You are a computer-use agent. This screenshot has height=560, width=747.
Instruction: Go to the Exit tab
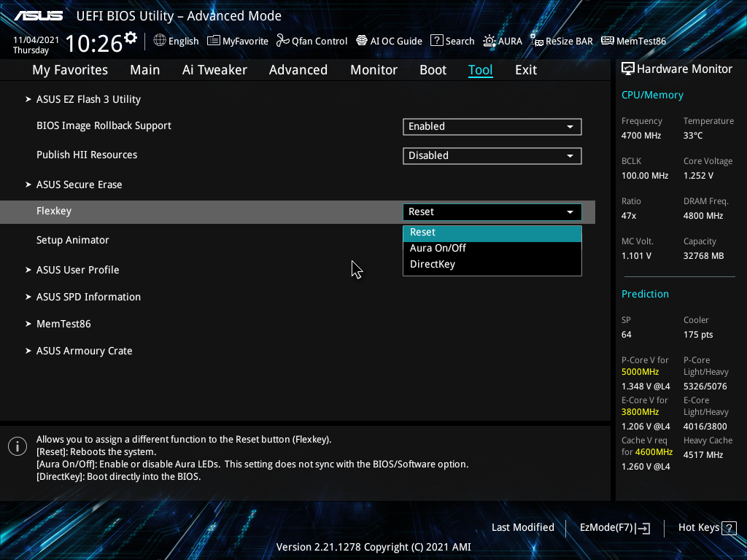tap(526, 70)
